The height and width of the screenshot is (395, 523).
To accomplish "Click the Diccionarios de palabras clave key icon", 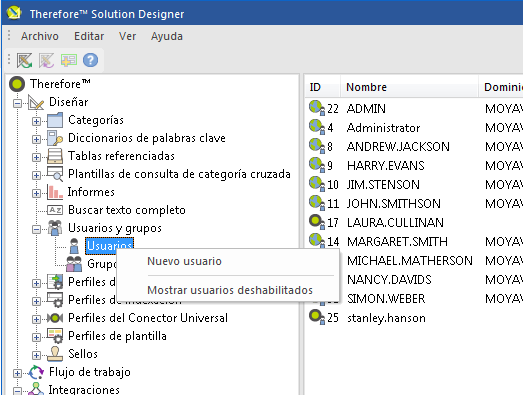I will [55, 138].
